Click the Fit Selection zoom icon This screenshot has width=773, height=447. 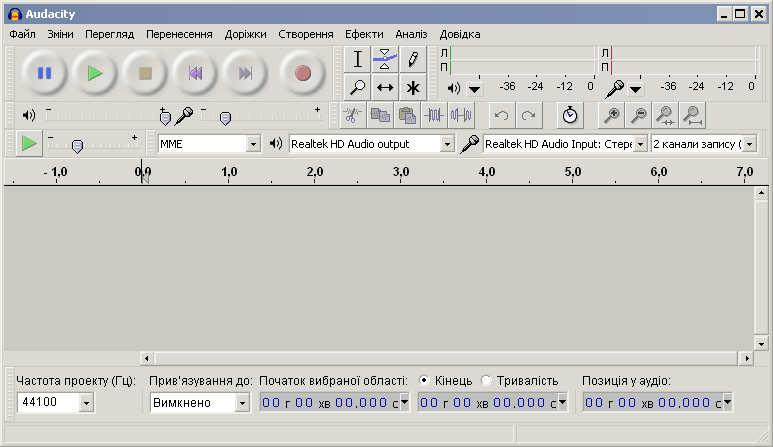click(666, 115)
